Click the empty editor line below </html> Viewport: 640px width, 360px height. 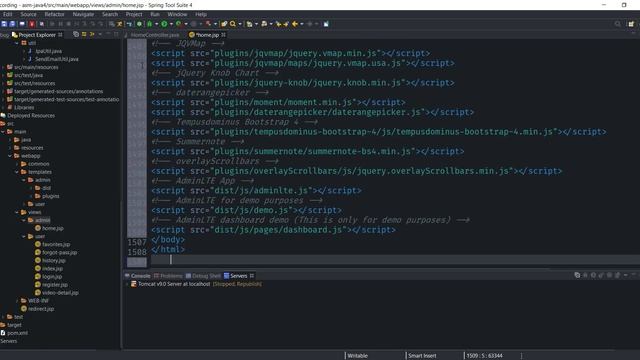click(395, 260)
